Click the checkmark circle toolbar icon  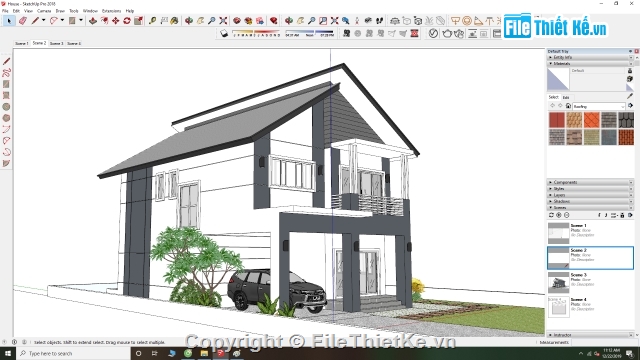click(x=433, y=33)
